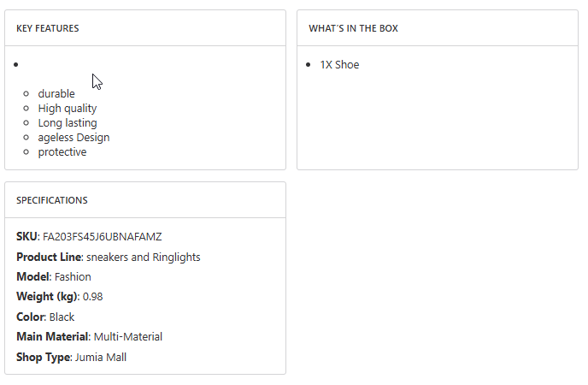This screenshot has height=385, width=588.
Task: Select the 'ageless Design' feature
Action: tap(73, 137)
